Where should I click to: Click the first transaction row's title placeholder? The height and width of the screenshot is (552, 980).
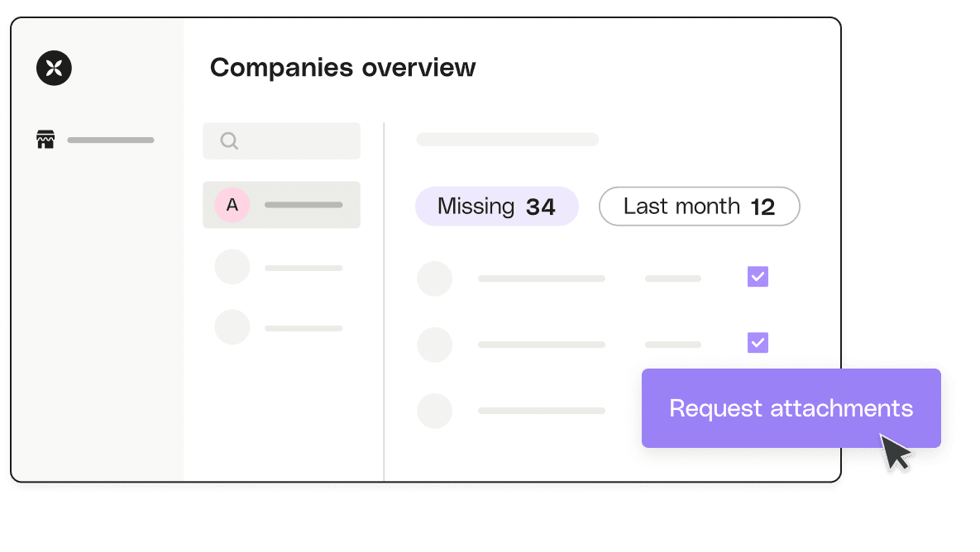[542, 278]
